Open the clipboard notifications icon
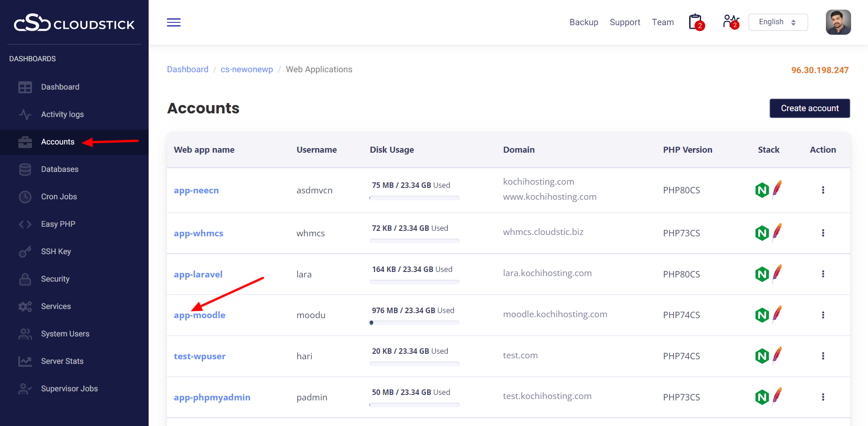The height and width of the screenshot is (426, 868). (x=696, y=22)
